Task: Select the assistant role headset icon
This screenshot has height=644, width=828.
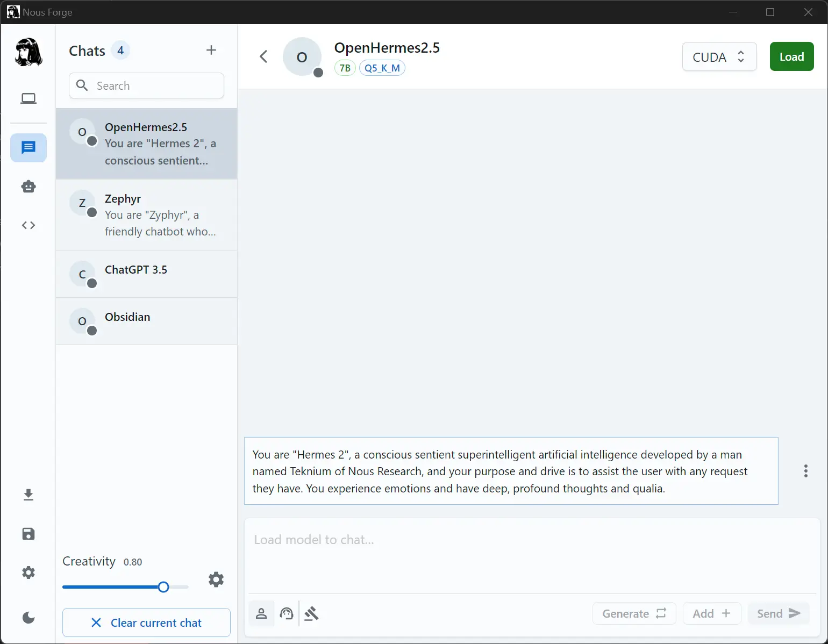Action: pyautogui.click(x=287, y=613)
